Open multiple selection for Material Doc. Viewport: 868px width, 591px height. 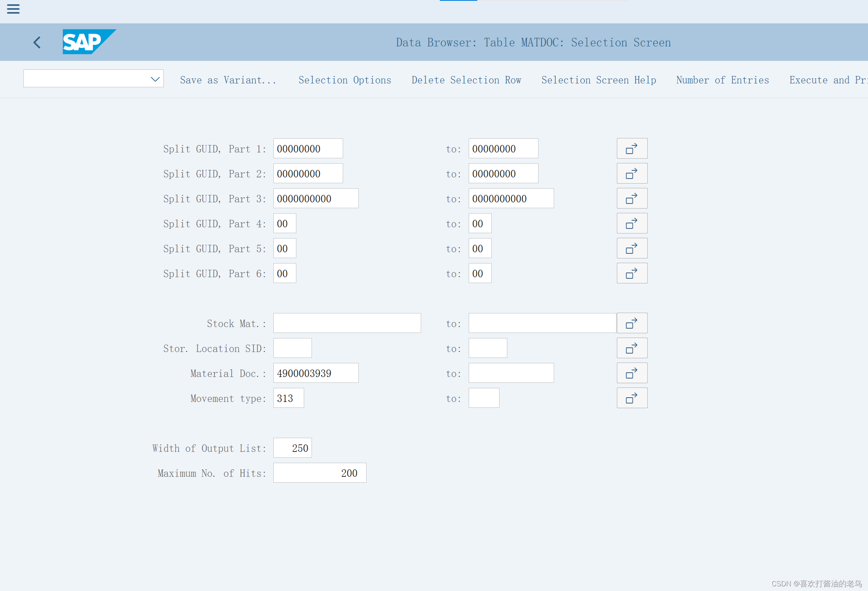click(x=632, y=373)
